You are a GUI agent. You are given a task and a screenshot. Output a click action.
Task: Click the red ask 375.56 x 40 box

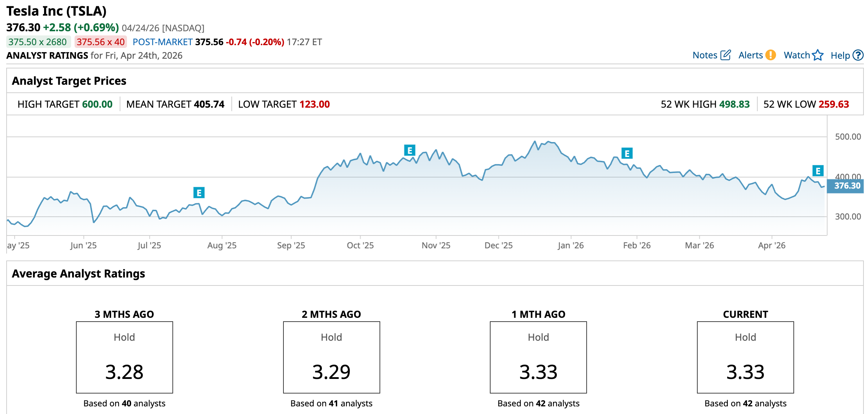(x=101, y=42)
